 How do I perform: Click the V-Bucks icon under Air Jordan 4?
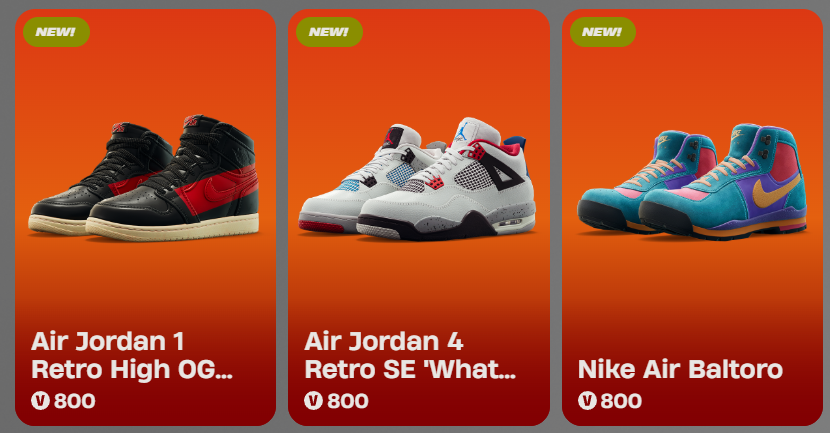[313, 401]
